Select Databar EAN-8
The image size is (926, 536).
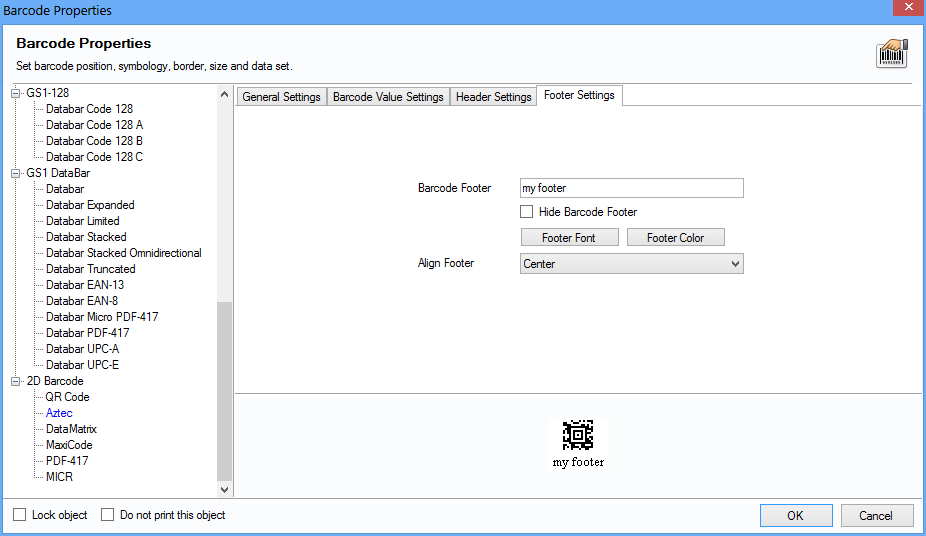pyautogui.click(x=82, y=300)
